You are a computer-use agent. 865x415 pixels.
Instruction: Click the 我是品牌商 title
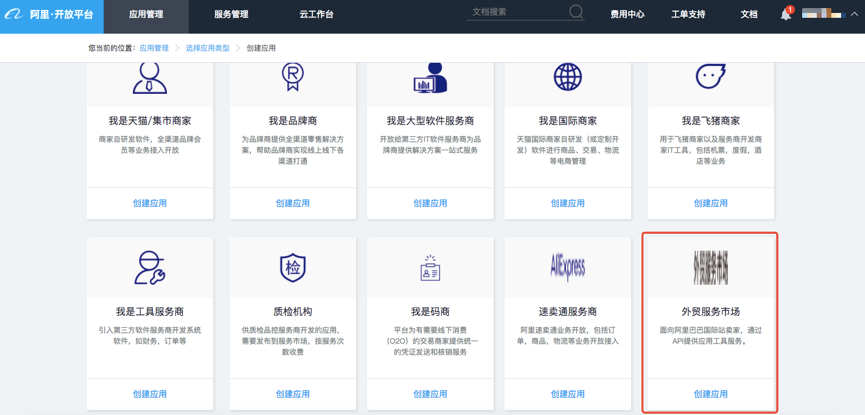(292, 121)
